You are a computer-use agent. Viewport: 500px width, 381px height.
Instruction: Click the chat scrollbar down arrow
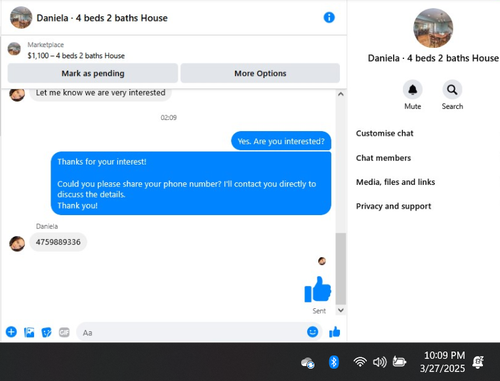point(341,310)
